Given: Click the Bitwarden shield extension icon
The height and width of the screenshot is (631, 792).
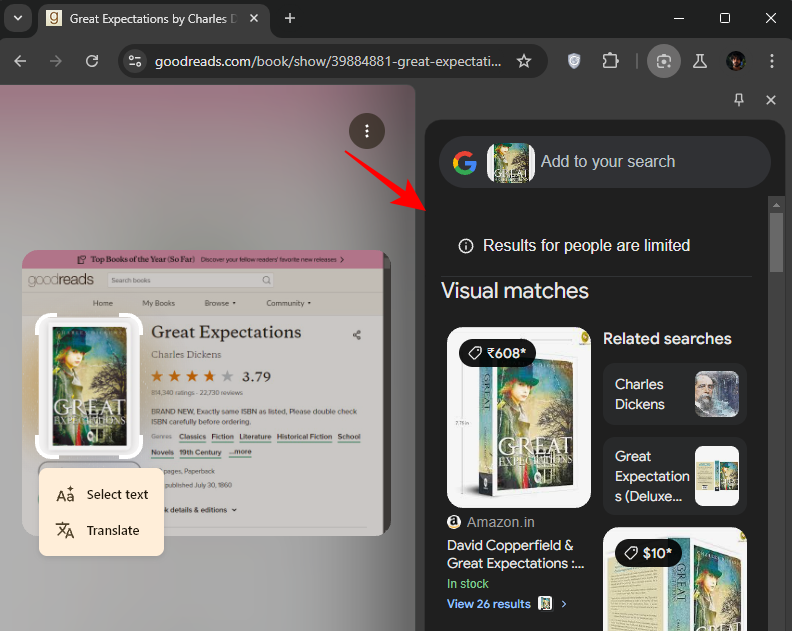Looking at the screenshot, I should click(574, 61).
